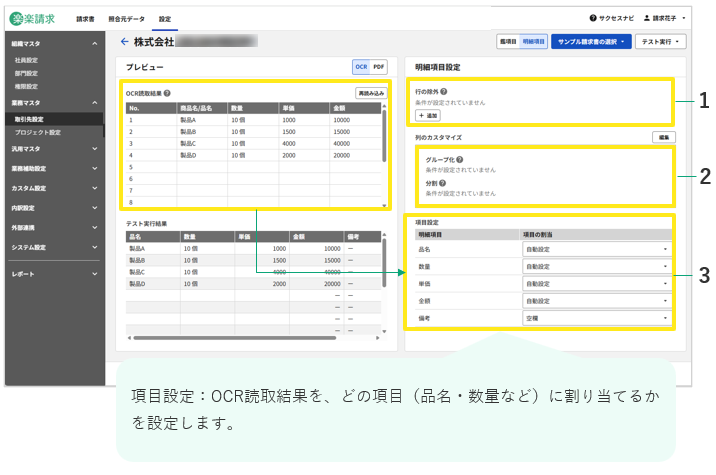This screenshot has width=716, height=475.
Task: Expand the システム設定 sidebar section
Action: (x=95, y=247)
